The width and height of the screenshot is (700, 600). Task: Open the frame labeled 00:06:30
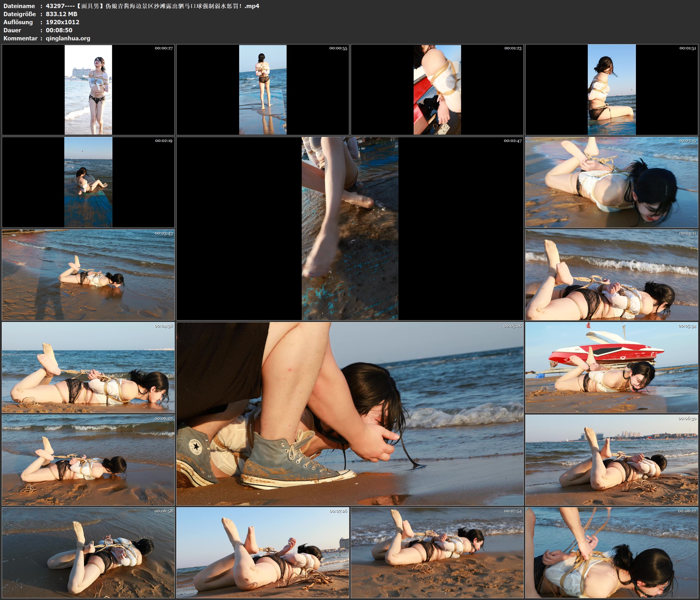611,460
